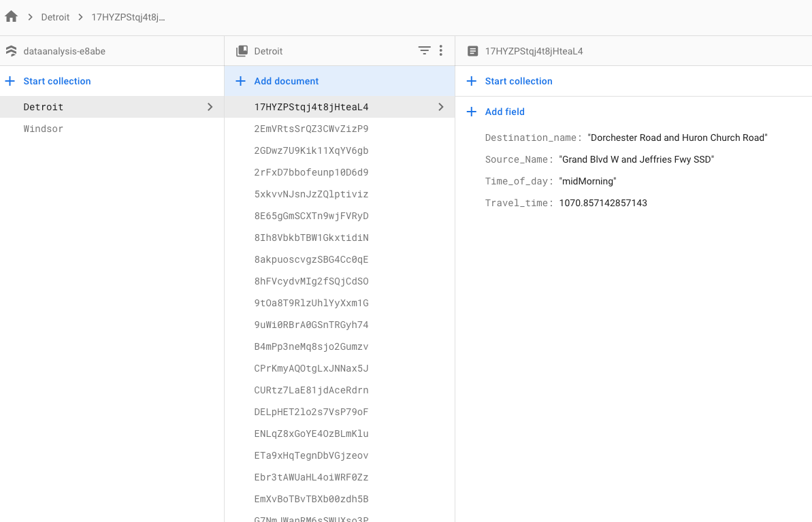The width and height of the screenshot is (812, 522).
Task: Click the database icon beside dataanalysis-e8abe
Action: pyautogui.click(x=11, y=51)
